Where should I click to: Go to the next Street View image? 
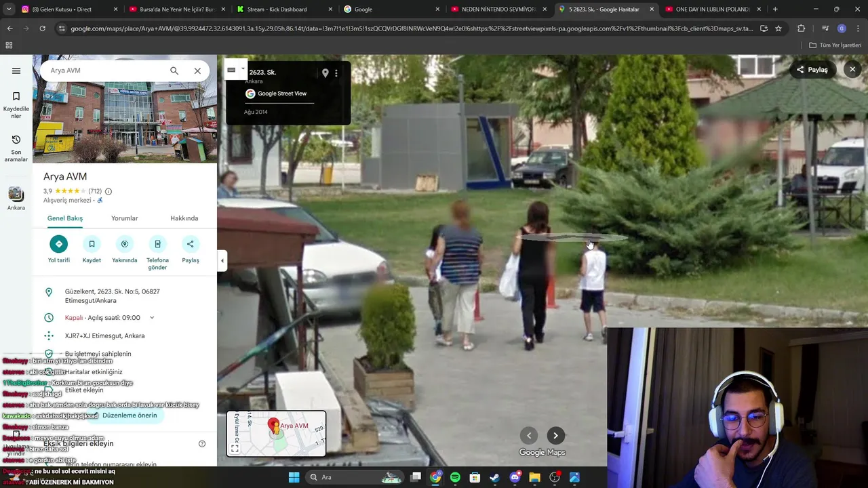(x=555, y=436)
